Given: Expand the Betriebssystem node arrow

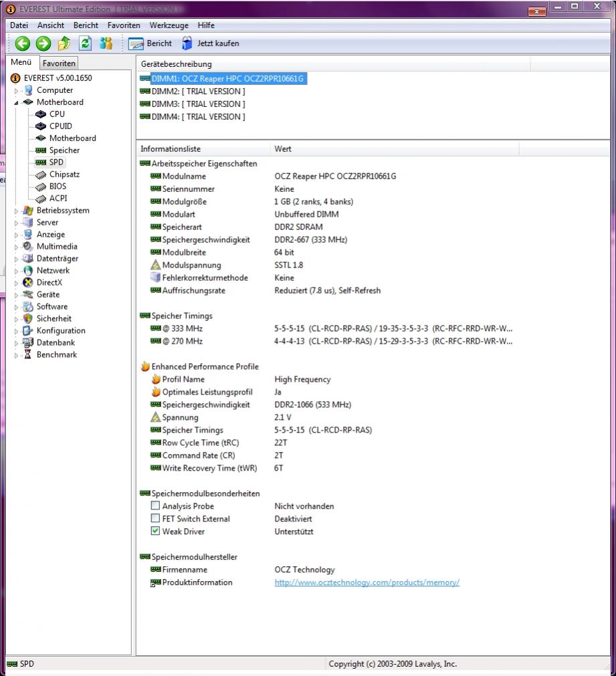Looking at the screenshot, I should (17, 211).
